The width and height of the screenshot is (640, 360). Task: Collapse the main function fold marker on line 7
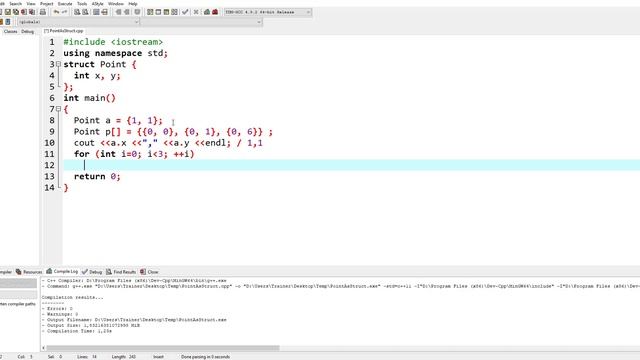click(58, 109)
